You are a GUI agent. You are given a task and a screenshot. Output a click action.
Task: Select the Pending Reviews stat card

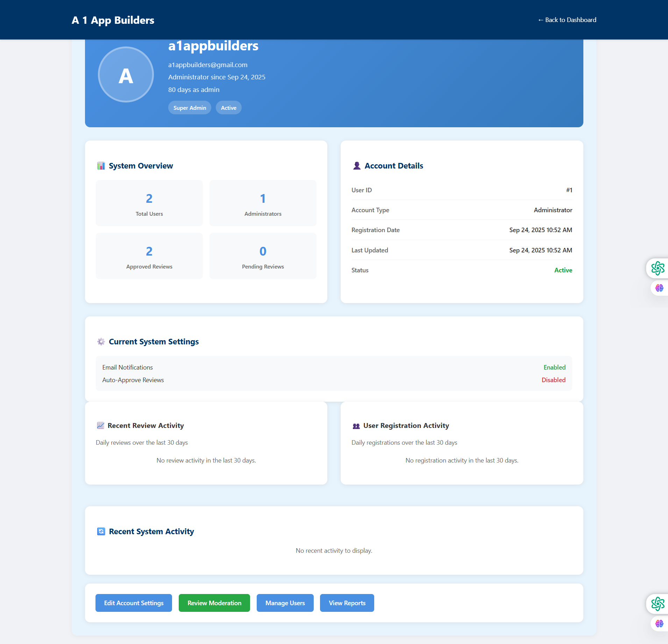pyautogui.click(x=263, y=256)
